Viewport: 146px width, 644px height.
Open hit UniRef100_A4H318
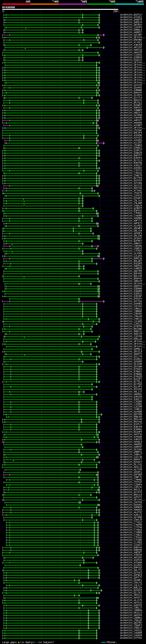[x=131, y=50]
